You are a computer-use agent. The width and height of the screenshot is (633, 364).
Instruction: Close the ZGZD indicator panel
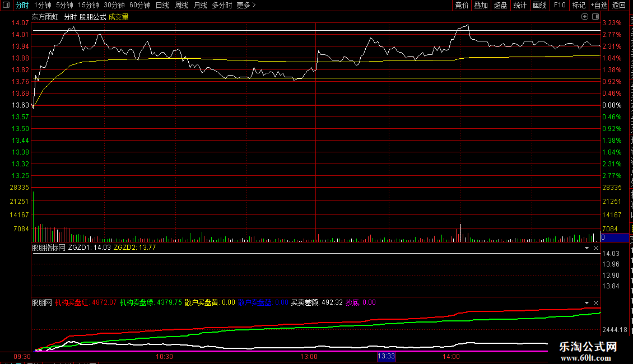(x=596, y=248)
